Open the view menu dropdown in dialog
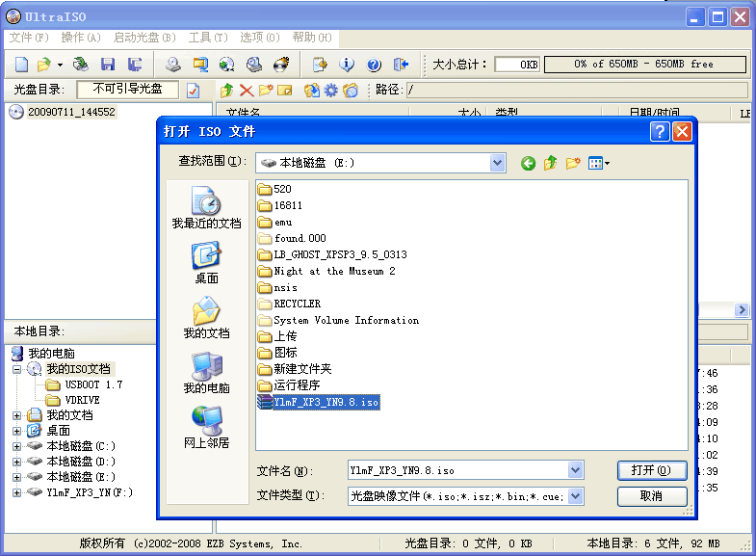This screenshot has width=756, height=556. (x=599, y=164)
